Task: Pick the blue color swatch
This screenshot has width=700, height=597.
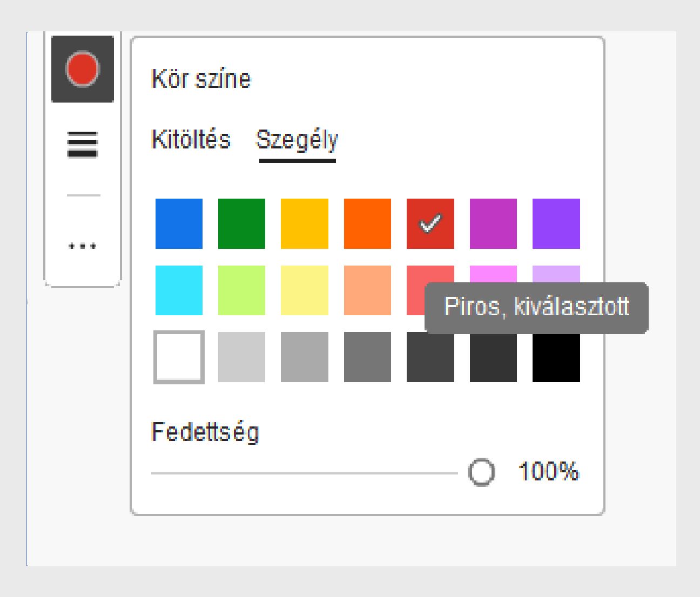Action: [179, 223]
